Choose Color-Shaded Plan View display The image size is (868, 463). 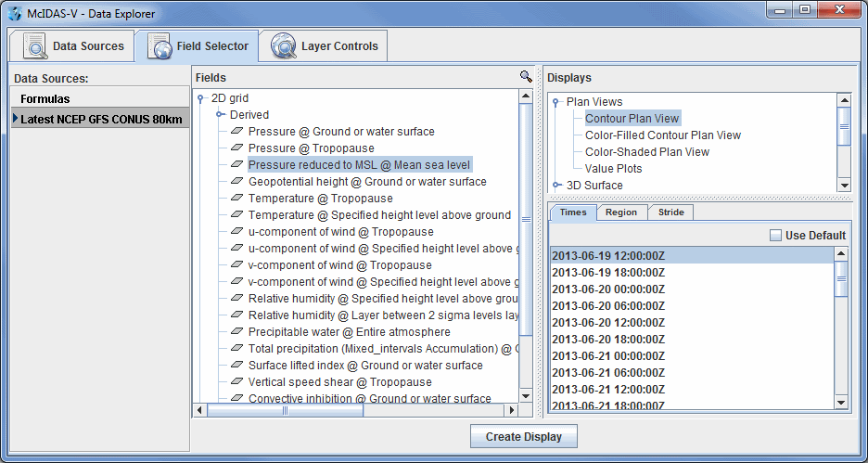(647, 152)
